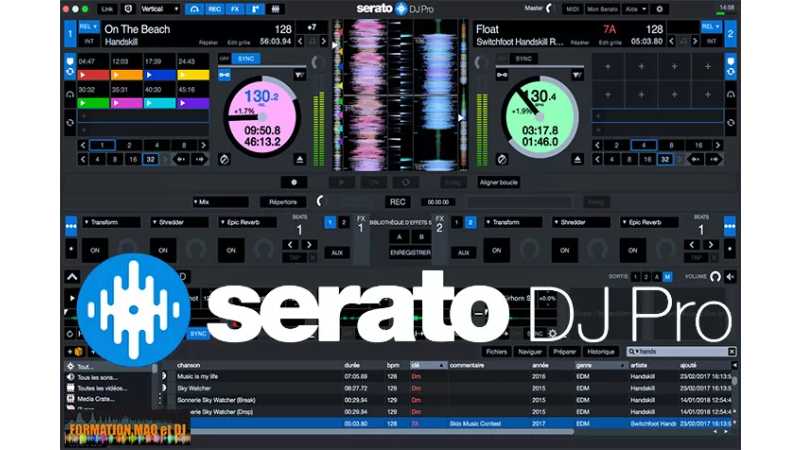Select 8-beat auto loop on deck 2
800x450 pixels.
click(x=671, y=145)
